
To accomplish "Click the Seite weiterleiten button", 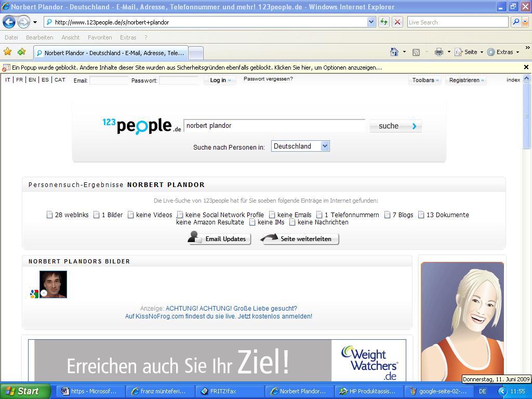I will point(300,238).
